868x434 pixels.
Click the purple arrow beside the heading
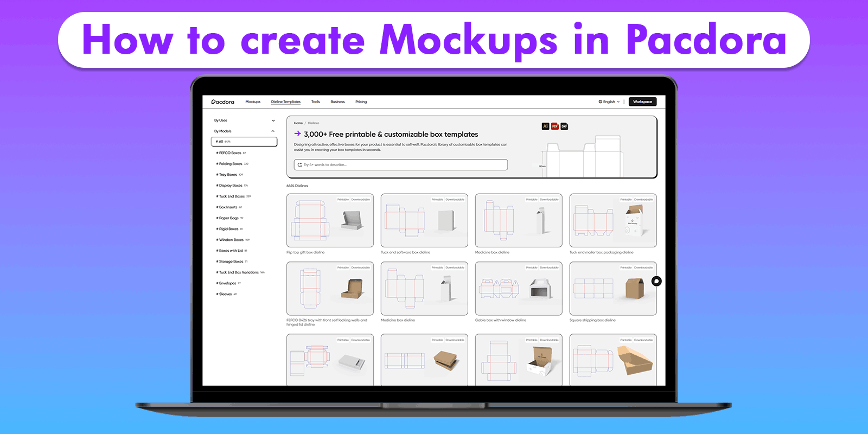tap(297, 133)
